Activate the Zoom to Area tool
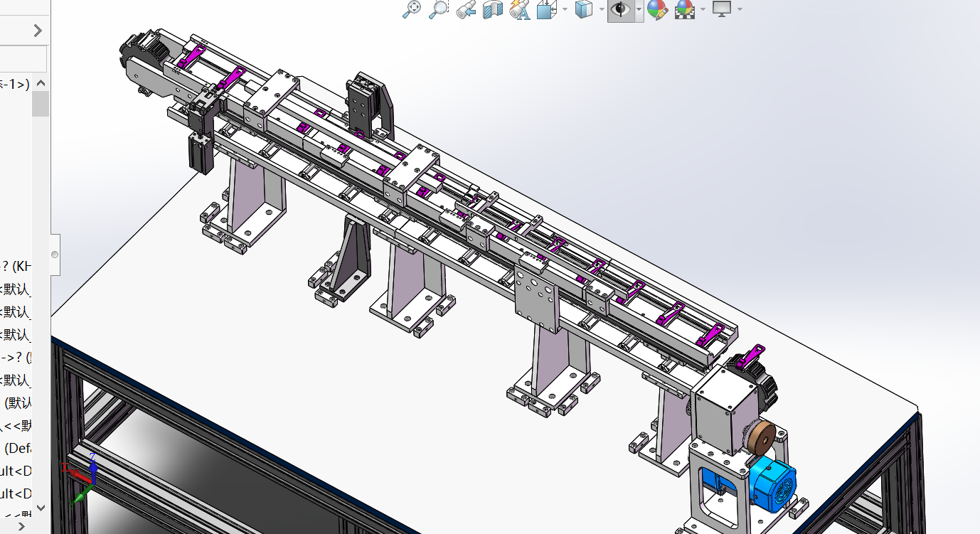Viewport: 980px width, 534px height. pyautogui.click(x=438, y=9)
